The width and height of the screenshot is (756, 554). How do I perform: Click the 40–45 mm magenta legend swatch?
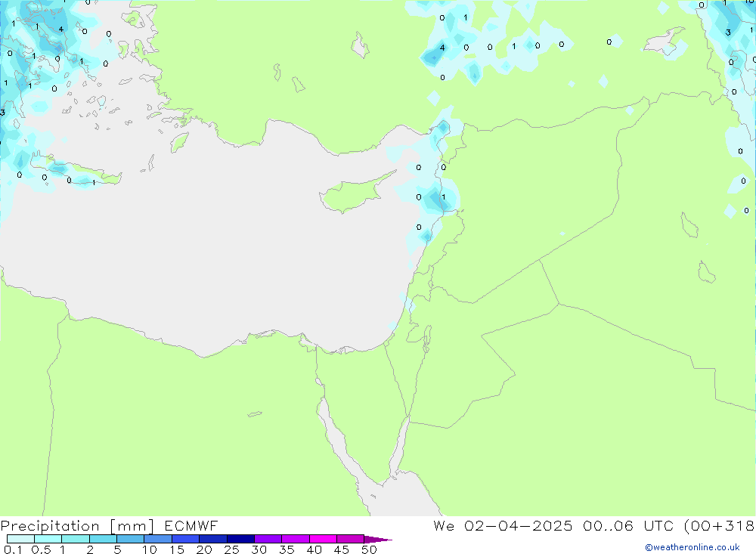323,539
